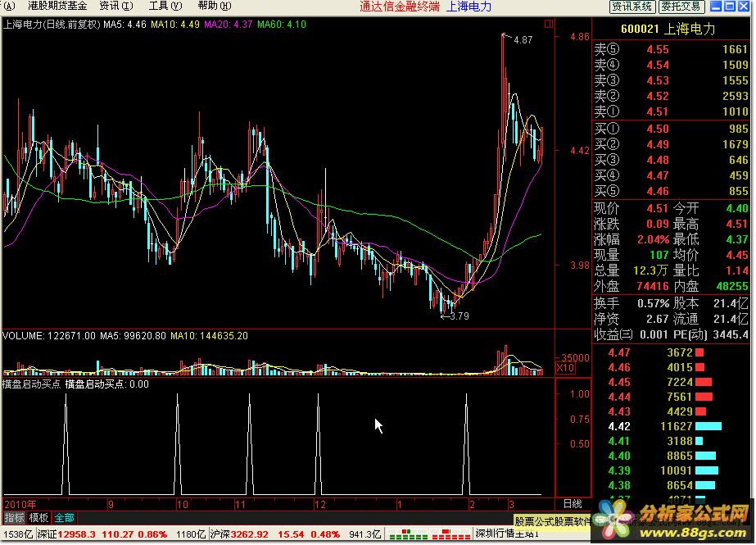The width and height of the screenshot is (756, 545).
Task: Select the 买② bid row at 4.49
Action: pos(671,144)
